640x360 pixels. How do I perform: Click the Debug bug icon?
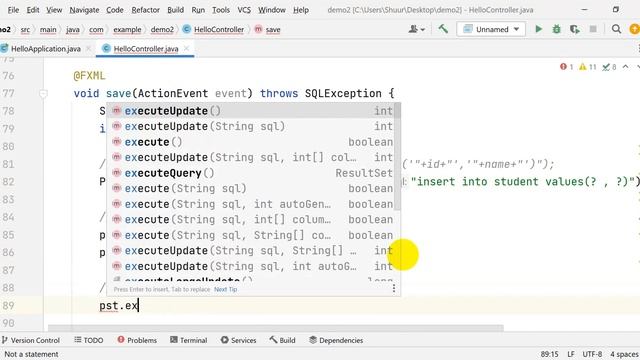pyautogui.click(x=556, y=29)
